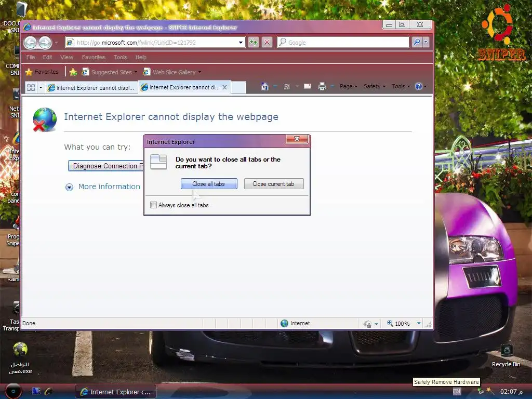This screenshot has height=399, width=532.
Task: Open the Page command menu
Action: [x=349, y=86]
